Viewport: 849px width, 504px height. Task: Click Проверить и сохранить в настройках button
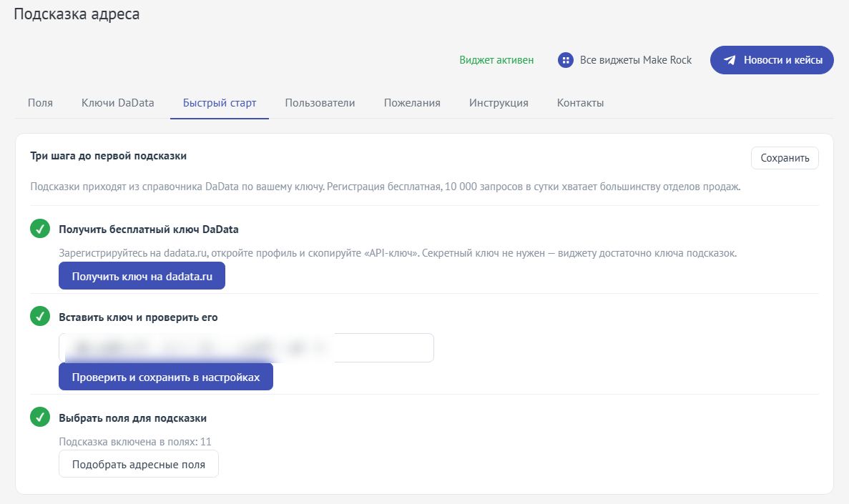(x=166, y=377)
